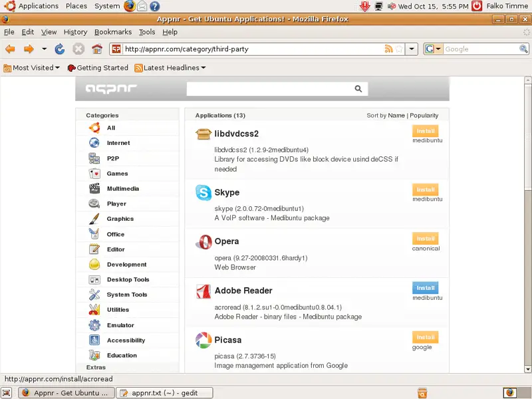
Task: Click the red update notifier tray icon
Action: click(x=365, y=6)
